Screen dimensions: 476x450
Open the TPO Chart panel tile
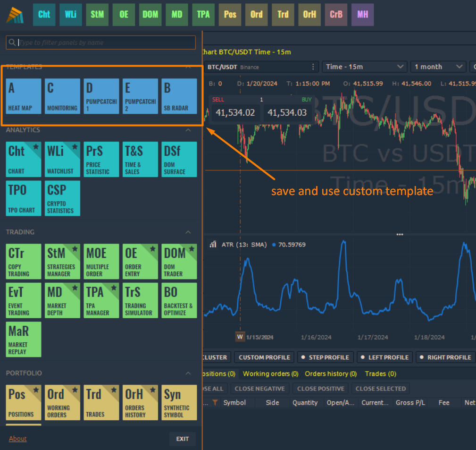click(x=24, y=198)
